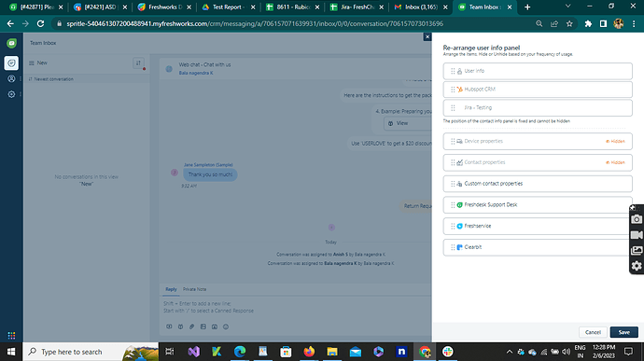
Task: Open the Windows Start menu
Action: pos(11,352)
